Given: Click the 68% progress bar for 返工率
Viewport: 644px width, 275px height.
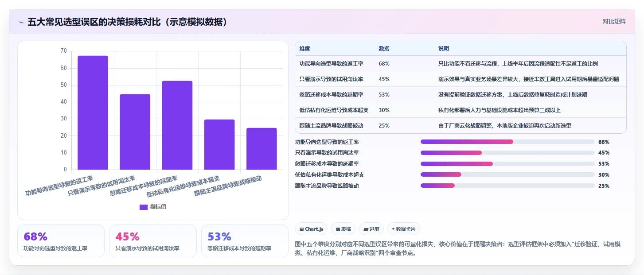Looking at the screenshot, I should [x=507, y=142].
